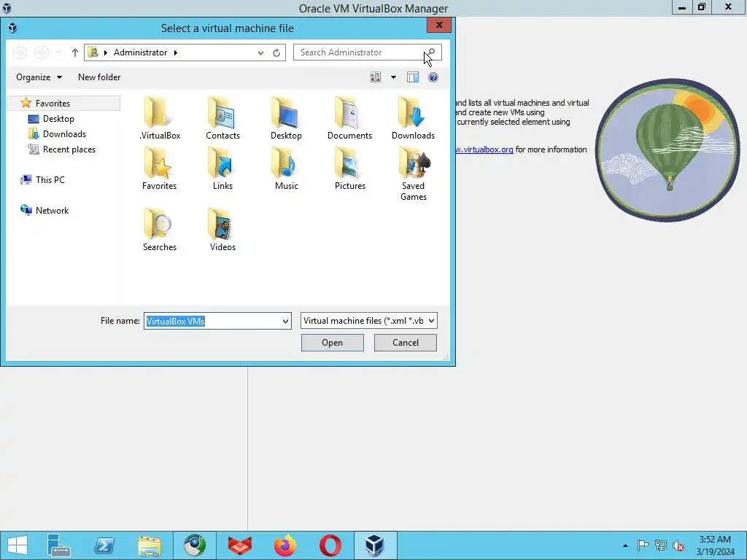Viewport: 747px width, 560px height.
Task: Open dialog Help icon
Action: [433, 77]
